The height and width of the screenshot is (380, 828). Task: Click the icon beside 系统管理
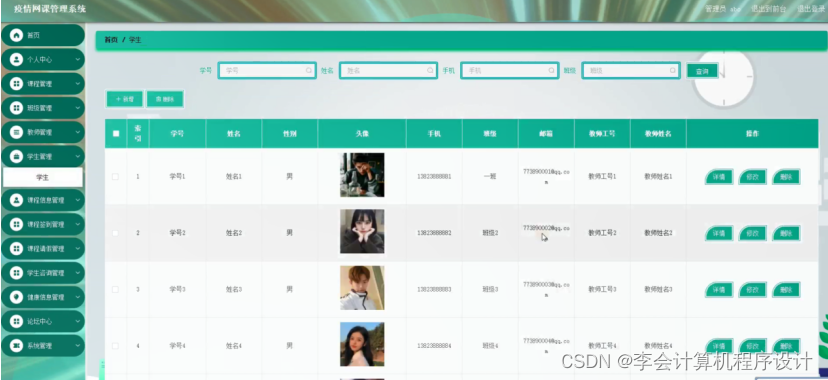(x=16, y=346)
